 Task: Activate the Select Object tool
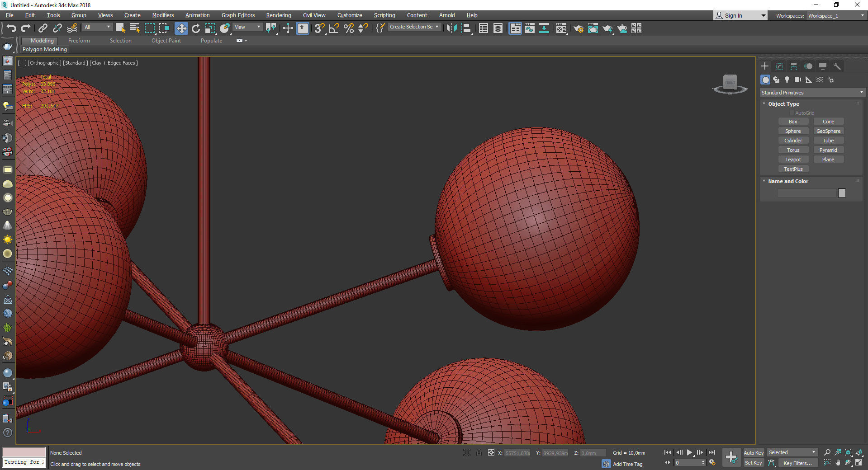[x=120, y=28]
